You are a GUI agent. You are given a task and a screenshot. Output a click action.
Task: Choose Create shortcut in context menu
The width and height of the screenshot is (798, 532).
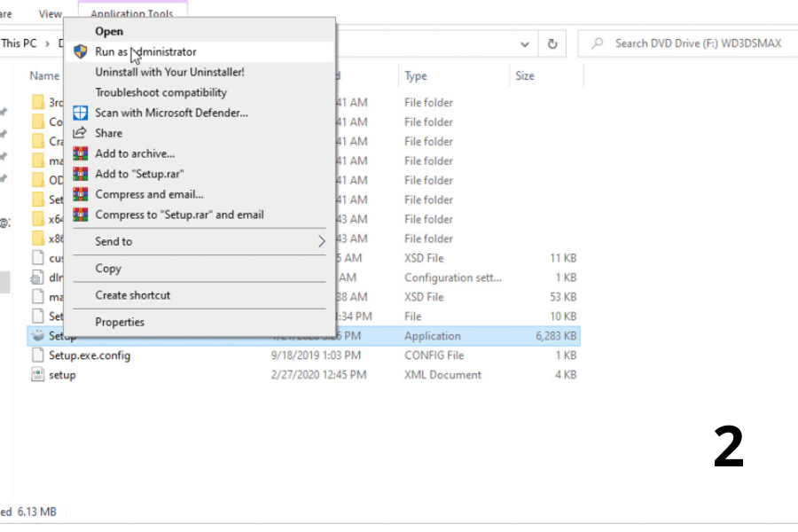pyautogui.click(x=133, y=295)
